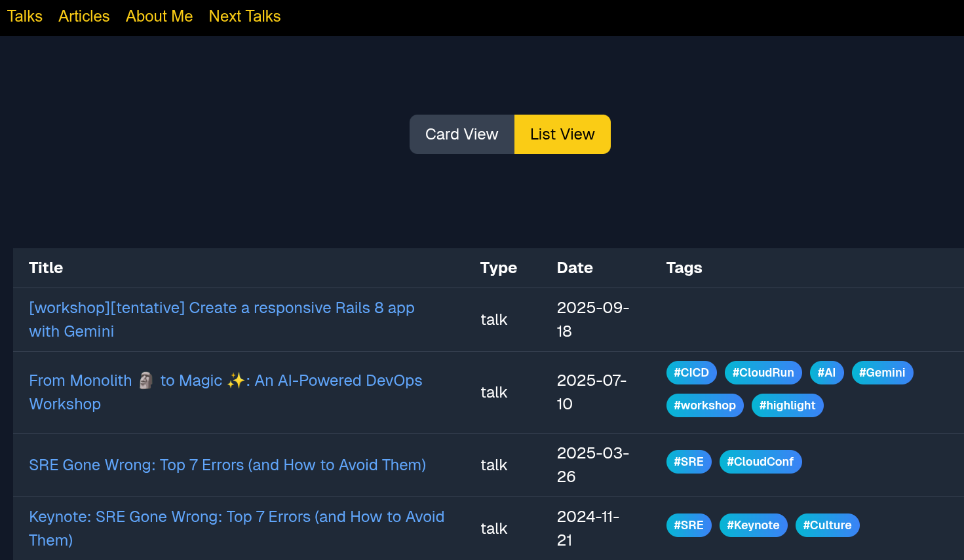Switch to Card View

(x=461, y=134)
